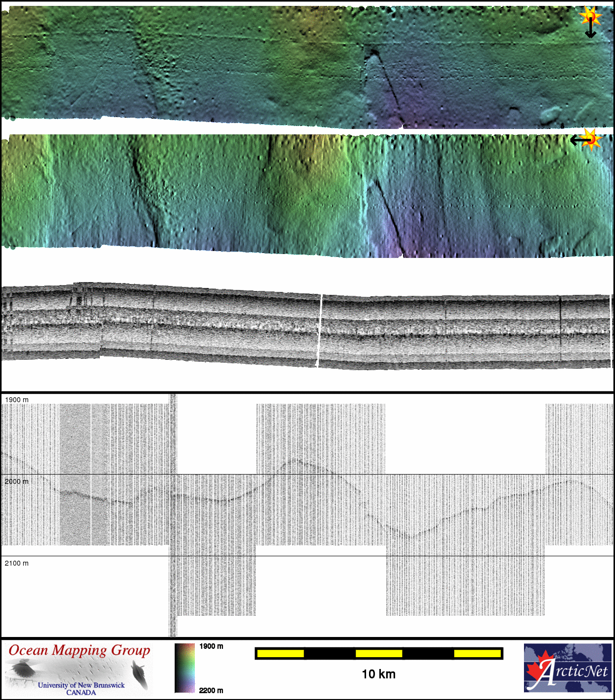Click the Ocean Mapping Group title text
615x700 pixels.
tap(79, 650)
